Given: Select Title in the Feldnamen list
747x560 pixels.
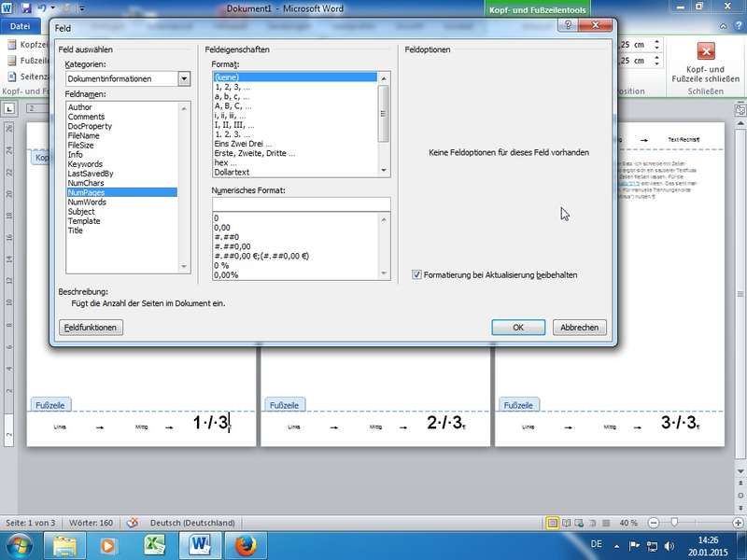Looking at the screenshot, I should coord(76,231).
